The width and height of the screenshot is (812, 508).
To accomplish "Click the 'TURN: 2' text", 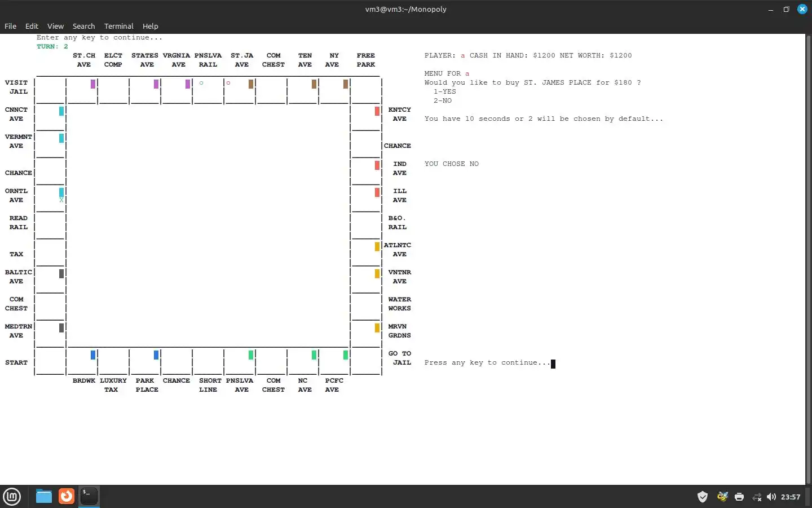I will click(52, 46).
